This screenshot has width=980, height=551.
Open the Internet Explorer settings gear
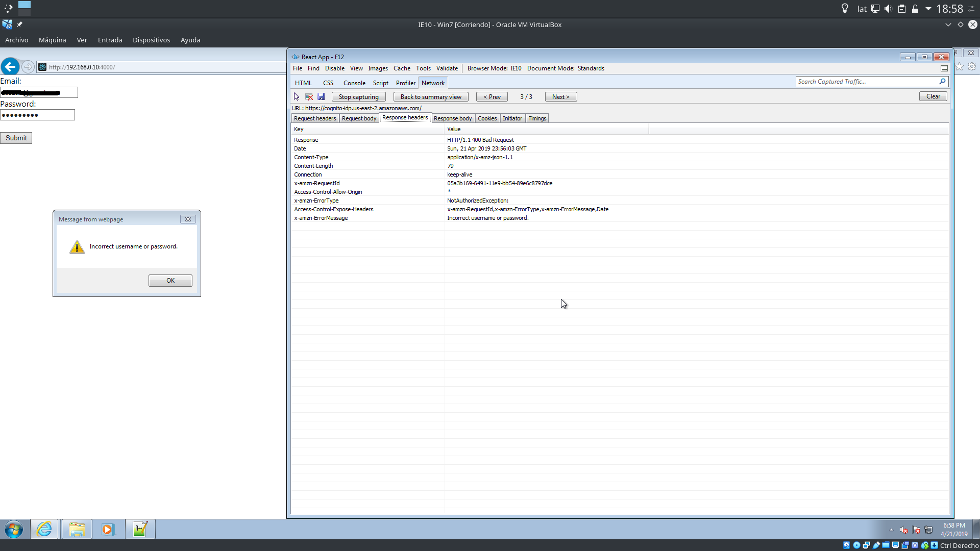(x=972, y=66)
